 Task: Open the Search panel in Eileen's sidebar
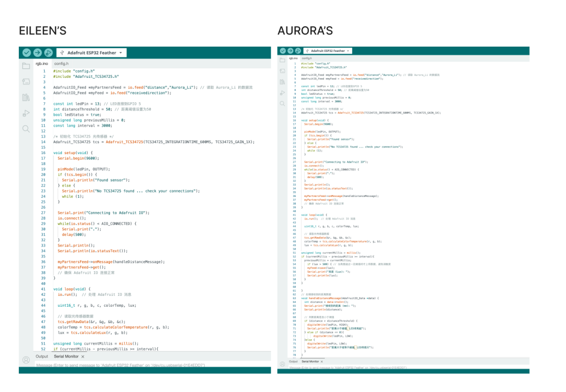click(26, 129)
